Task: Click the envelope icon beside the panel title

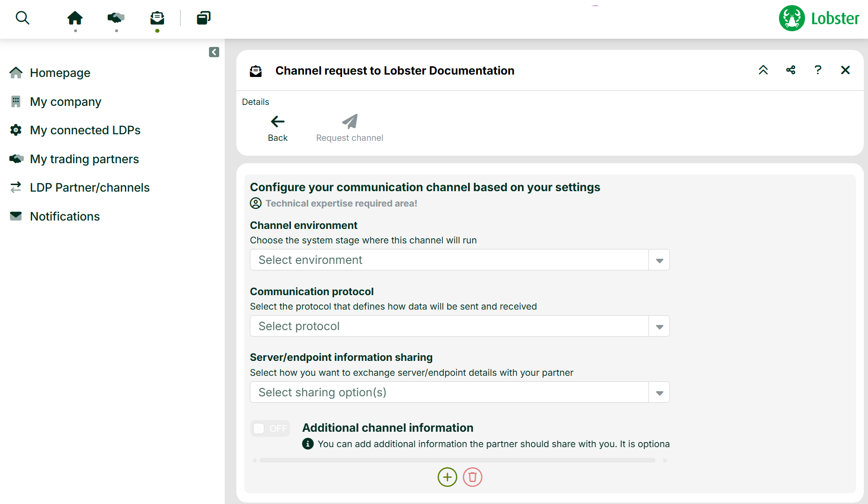Action: point(256,71)
